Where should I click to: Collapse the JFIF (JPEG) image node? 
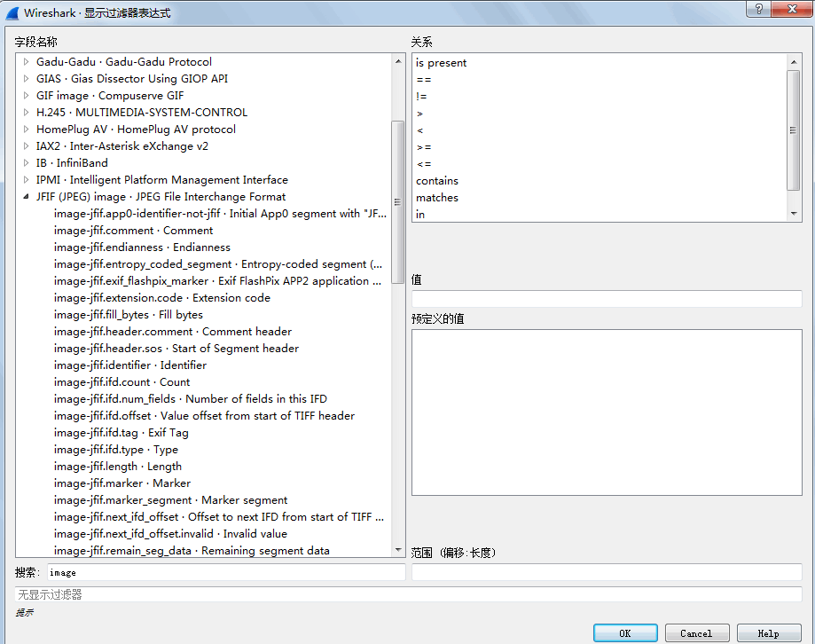tap(26, 196)
